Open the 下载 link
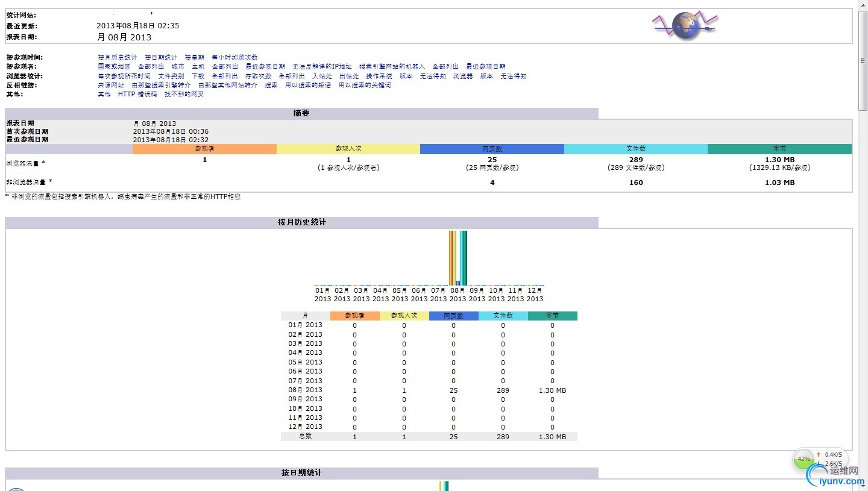Screen dimensions: 868x491 [198, 77]
